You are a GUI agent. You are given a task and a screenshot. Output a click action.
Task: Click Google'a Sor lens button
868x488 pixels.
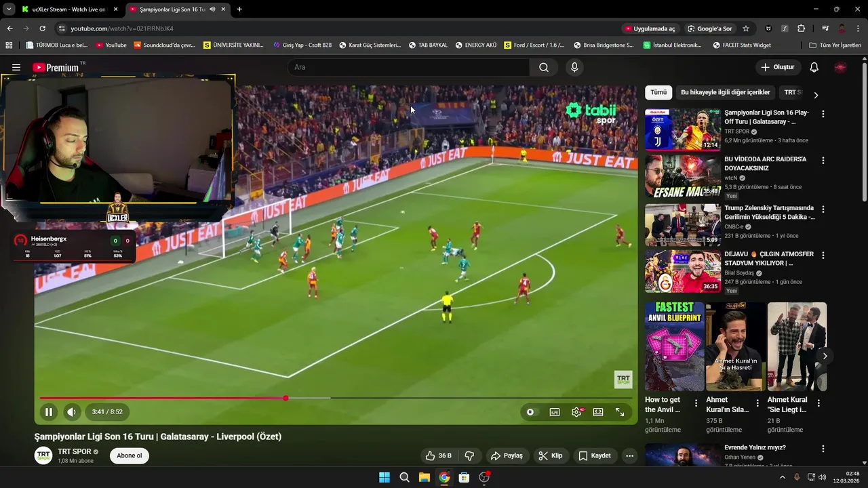point(709,28)
